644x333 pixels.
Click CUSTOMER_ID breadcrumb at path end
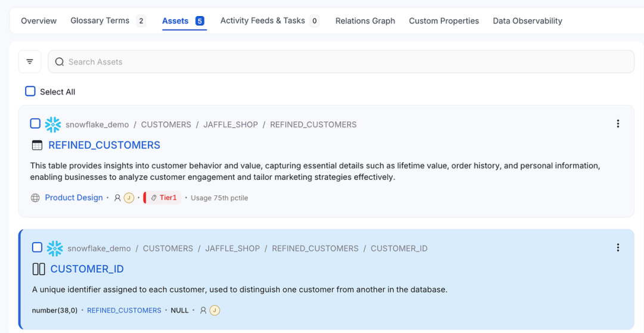pyautogui.click(x=399, y=248)
